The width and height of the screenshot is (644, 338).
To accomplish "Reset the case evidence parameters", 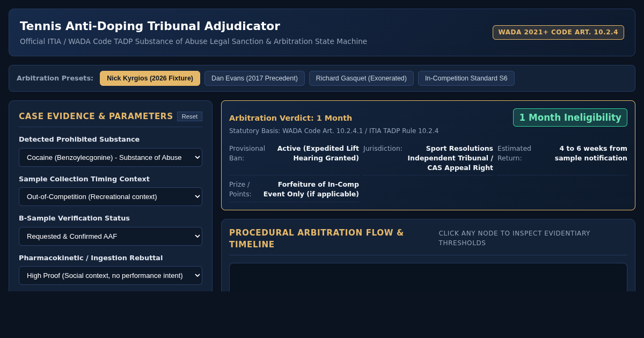I will point(189,116).
